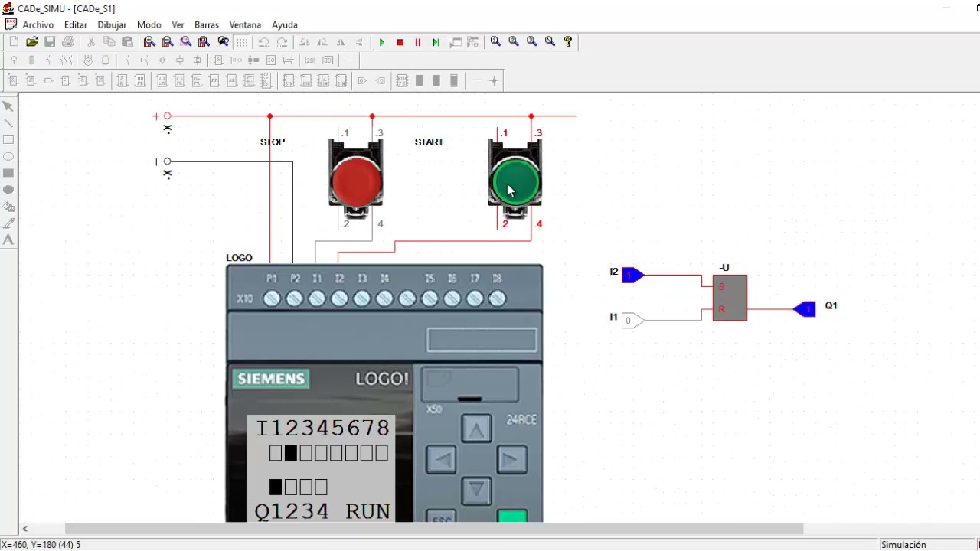The width and height of the screenshot is (980, 551).
Task: Click the left arrow key on LOGO module
Action: coord(441,459)
